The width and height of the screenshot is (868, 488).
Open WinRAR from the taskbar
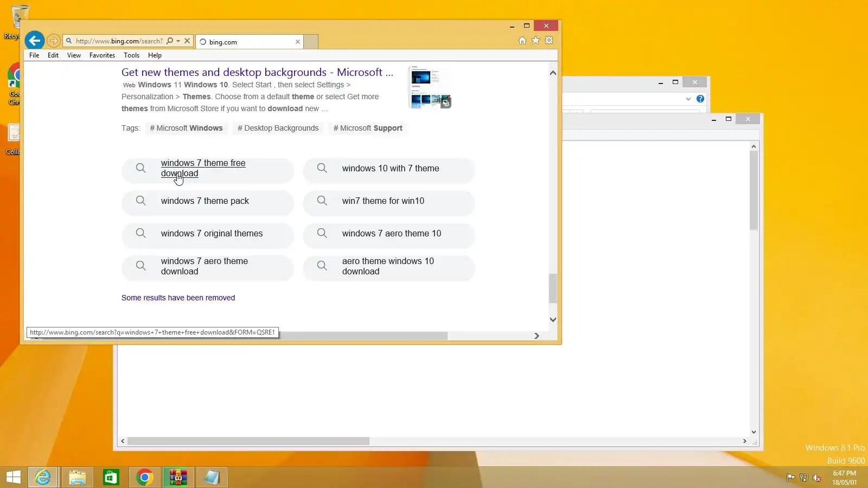pyautogui.click(x=178, y=477)
